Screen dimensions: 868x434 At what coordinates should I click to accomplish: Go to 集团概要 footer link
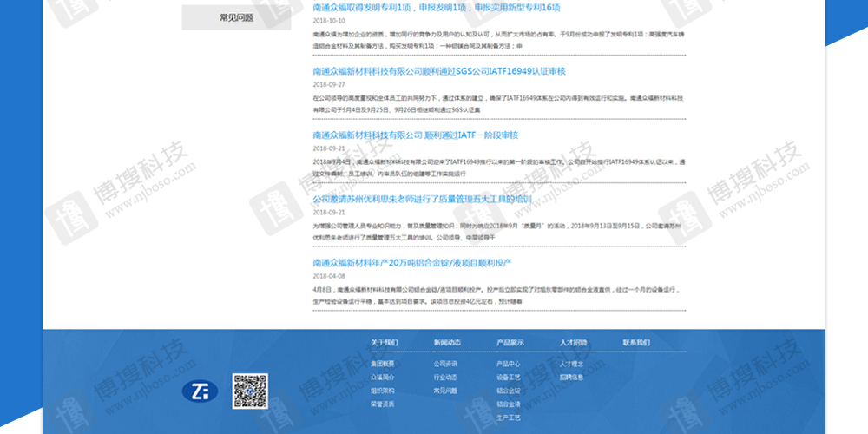coord(383,364)
